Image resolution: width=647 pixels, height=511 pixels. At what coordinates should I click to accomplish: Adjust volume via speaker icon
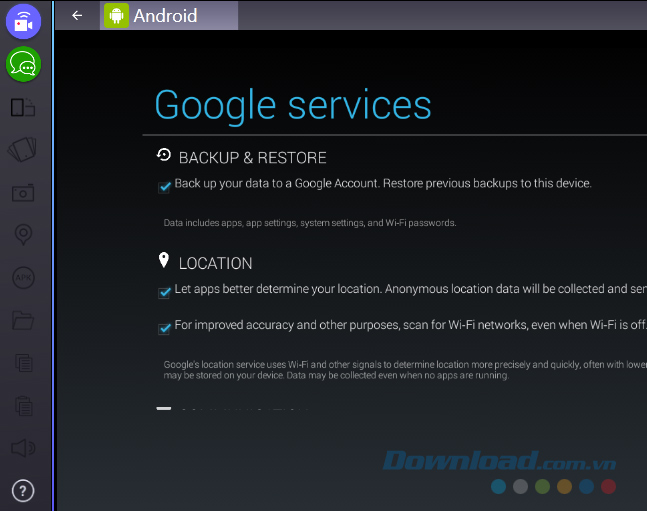[23, 448]
